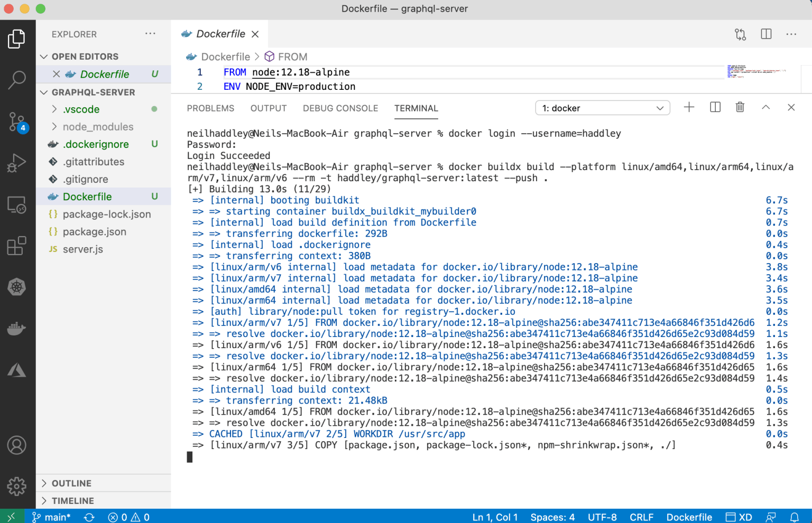812x523 pixels.
Task: Click line 2 ENV NODE_ENV=production in editor
Action: [x=289, y=87]
